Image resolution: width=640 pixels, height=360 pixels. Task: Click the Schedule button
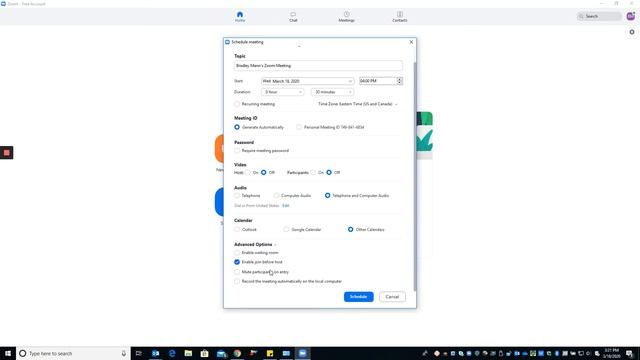[358, 297]
